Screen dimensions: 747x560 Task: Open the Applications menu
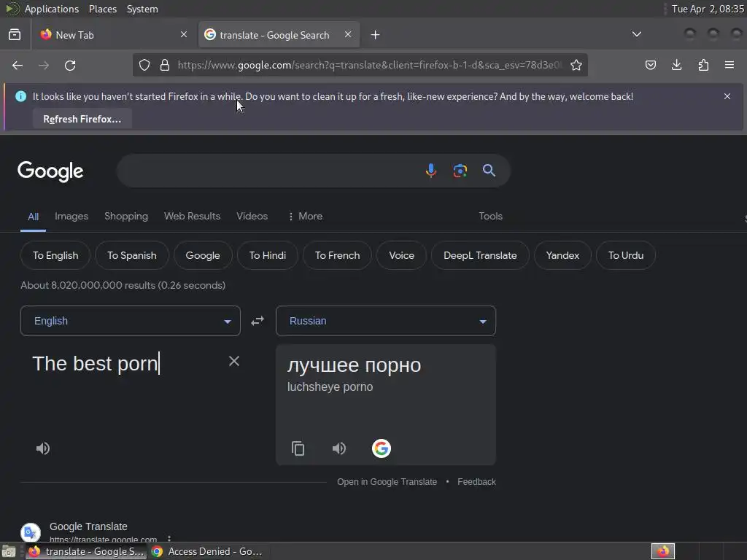[52, 9]
